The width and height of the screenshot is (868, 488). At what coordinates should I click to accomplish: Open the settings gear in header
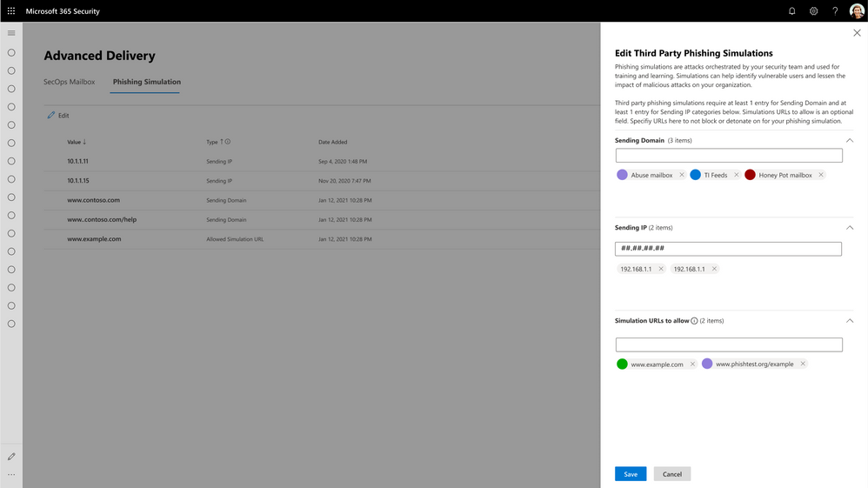pyautogui.click(x=813, y=11)
